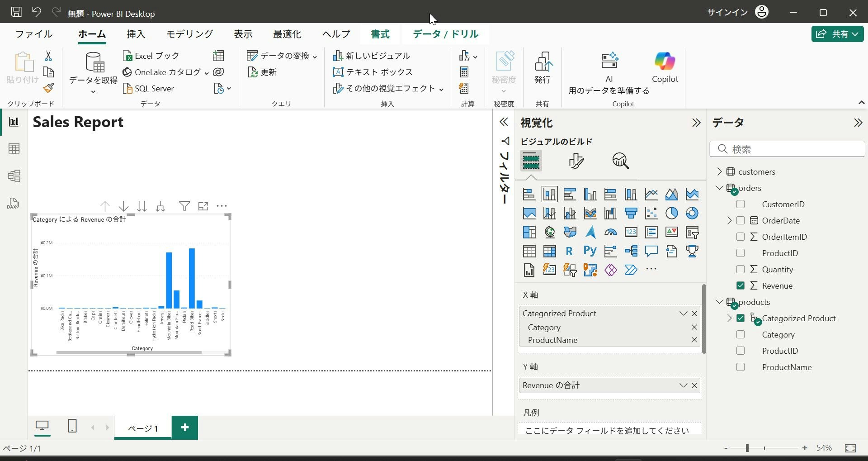Open the Format visual paintbrush tab
The width and height of the screenshot is (868, 461).
[576, 161]
